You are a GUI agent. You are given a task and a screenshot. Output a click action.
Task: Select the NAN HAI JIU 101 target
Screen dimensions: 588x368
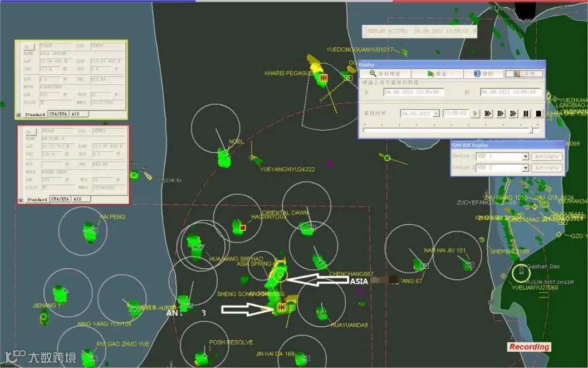point(468,264)
